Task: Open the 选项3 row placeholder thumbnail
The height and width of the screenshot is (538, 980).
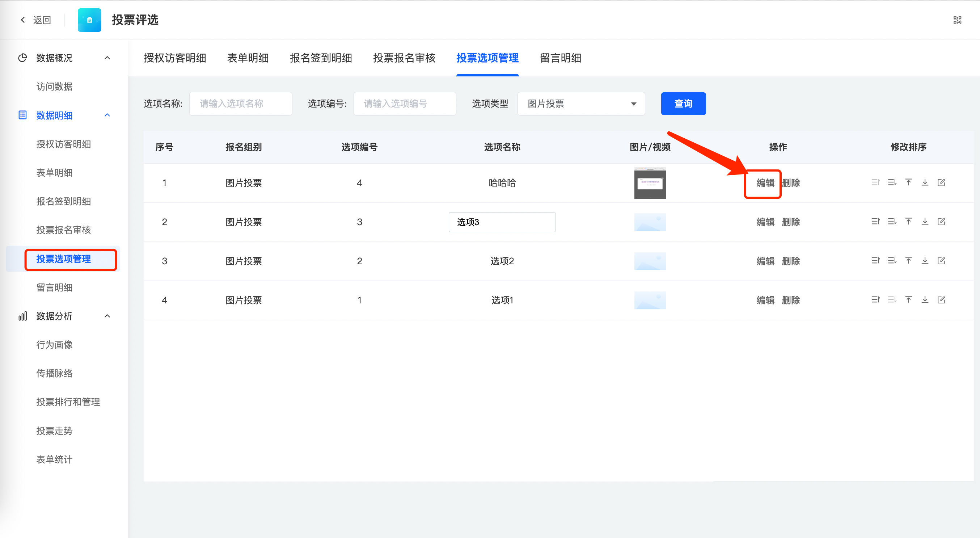Action: (650, 222)
